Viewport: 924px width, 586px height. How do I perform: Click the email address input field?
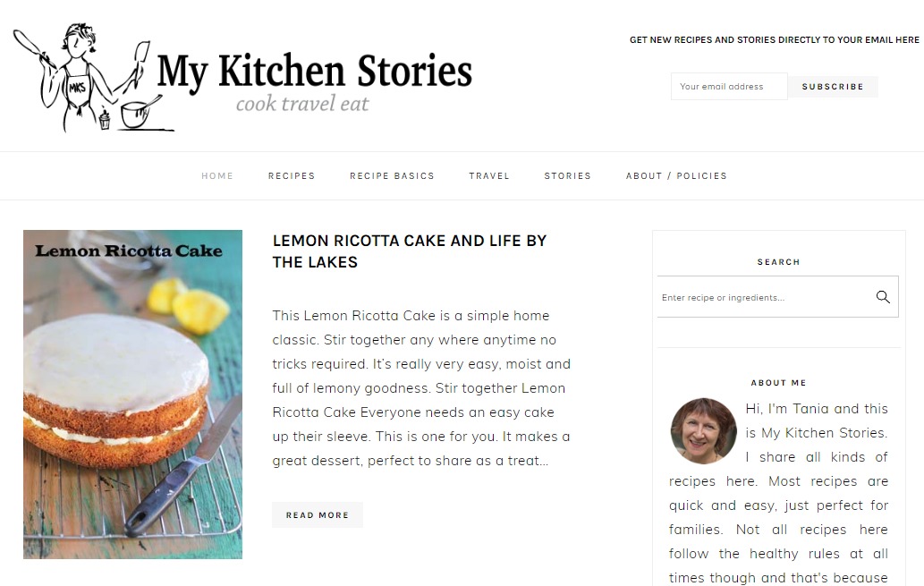pos(728,86)
